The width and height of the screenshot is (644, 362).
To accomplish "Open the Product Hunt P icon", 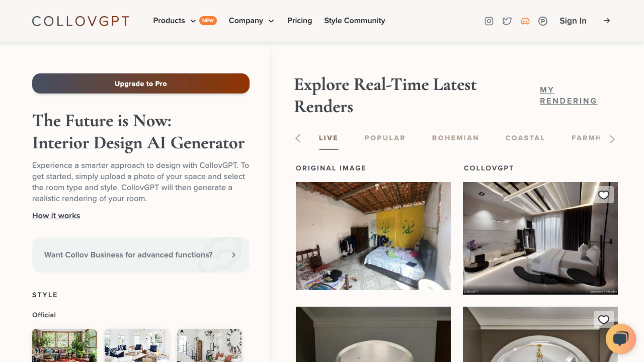I will tap(543, 21).
